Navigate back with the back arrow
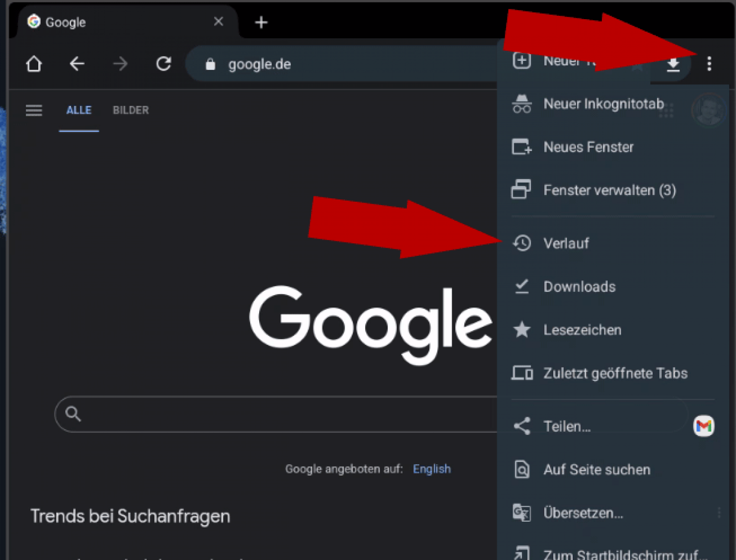Viewport: 736px width, 560px height. (x=77, y=64)
